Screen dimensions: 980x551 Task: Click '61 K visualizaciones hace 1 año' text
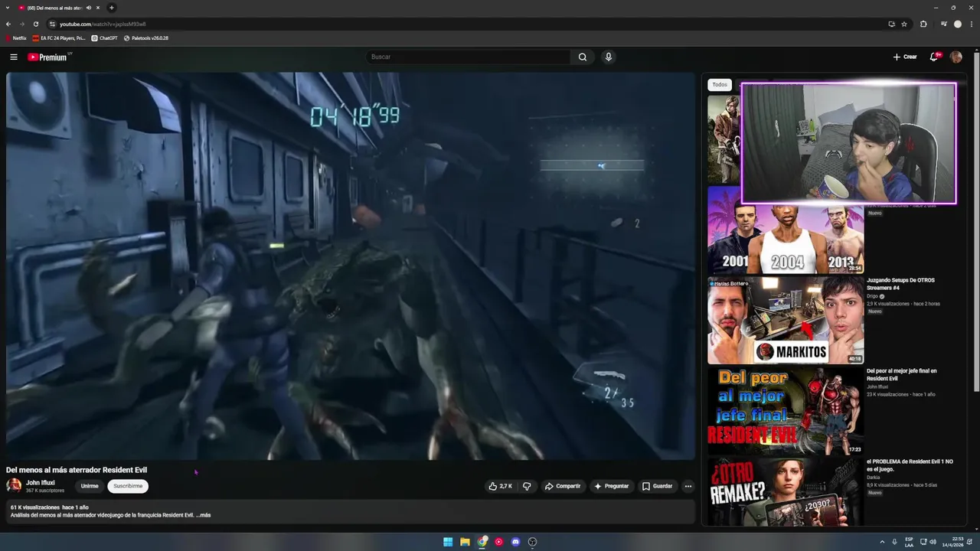coord(50,507)
